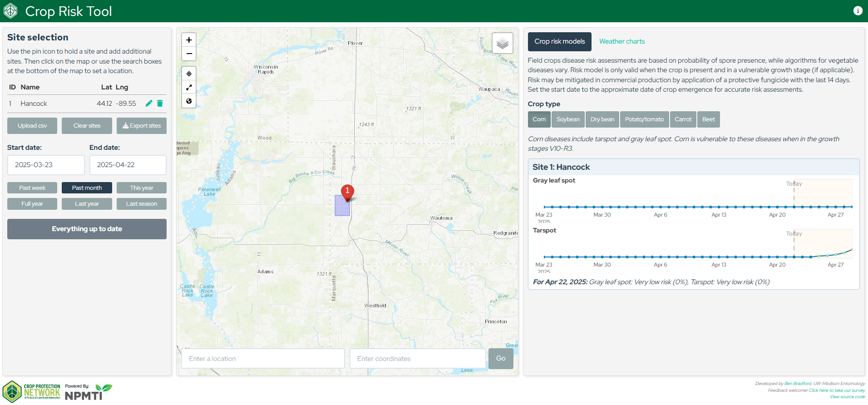The width and height of the screenshot is (868, 405).
Task: Edit the Hancock site with pencil icon
Action: click(x=148, y=104)
